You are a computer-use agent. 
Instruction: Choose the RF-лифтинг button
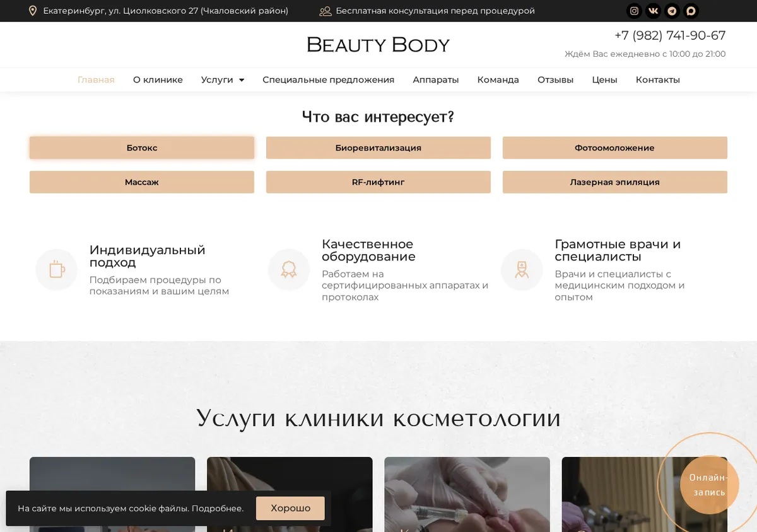pos(378,182)
